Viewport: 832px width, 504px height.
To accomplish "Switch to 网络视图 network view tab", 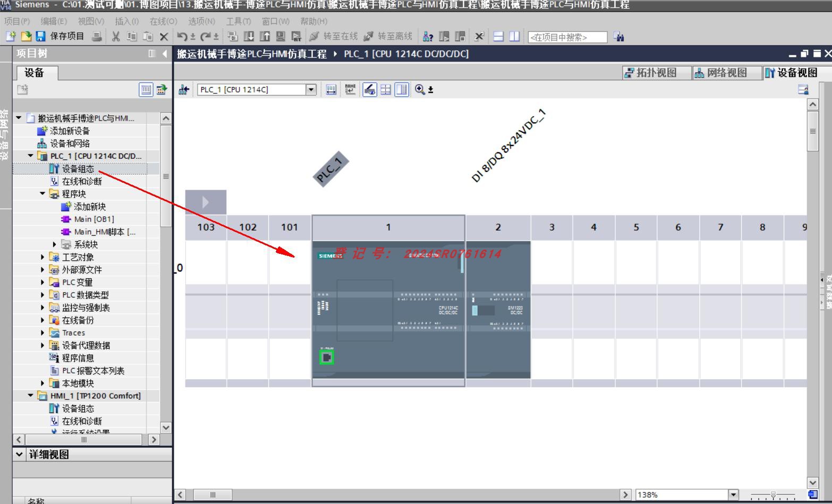I will [x=726, y=73].
